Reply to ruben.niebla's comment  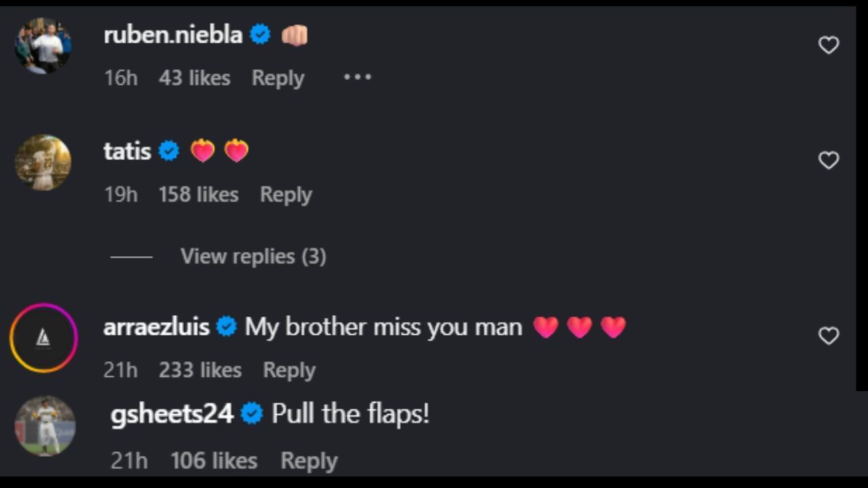click(277, 78)
